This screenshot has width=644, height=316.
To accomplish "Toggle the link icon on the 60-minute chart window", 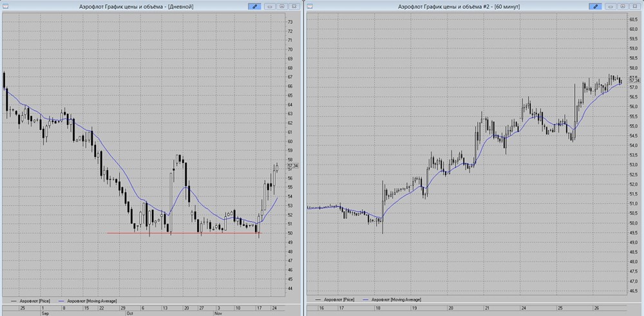I will (x=595, y=6).
